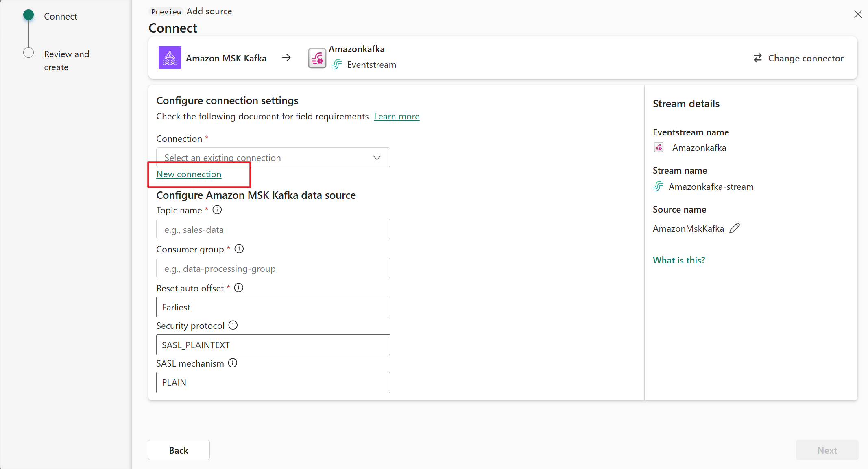
Task: Click the Change connector icon
Action: (758, 58)
